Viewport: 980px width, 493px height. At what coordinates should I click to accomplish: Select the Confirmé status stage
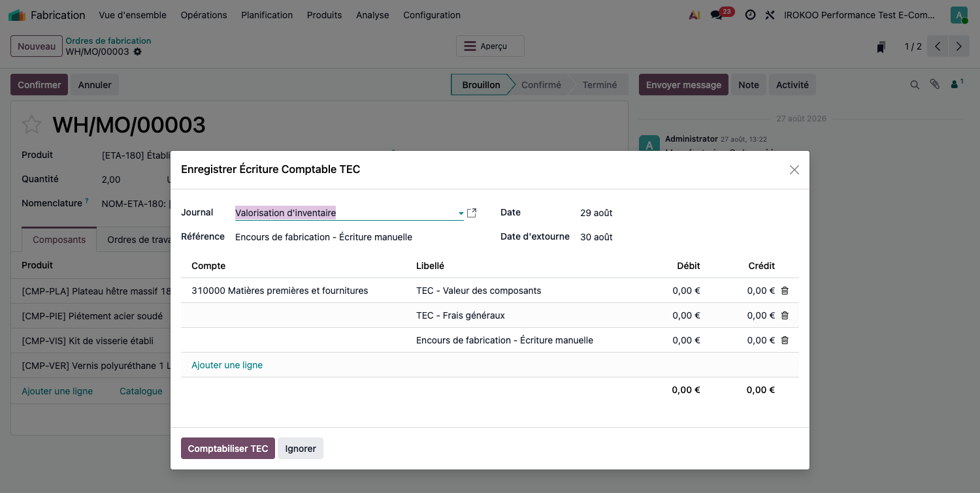coord(541,85)
